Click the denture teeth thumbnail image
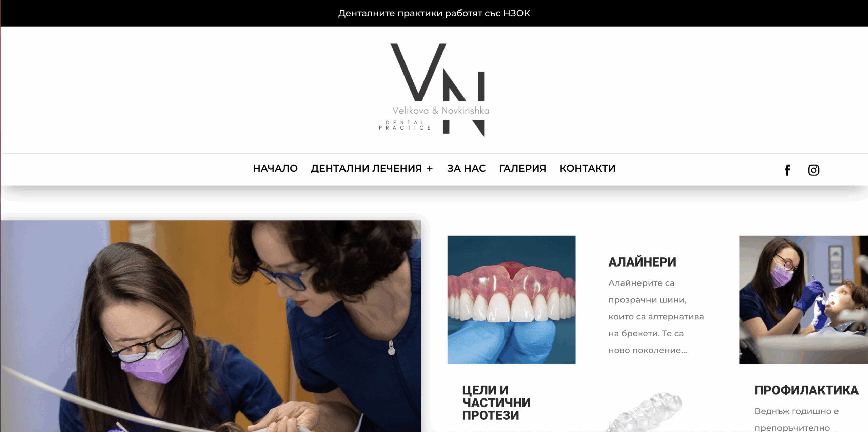The width and height of the screenshot is (868, 432). coord(511,299)
